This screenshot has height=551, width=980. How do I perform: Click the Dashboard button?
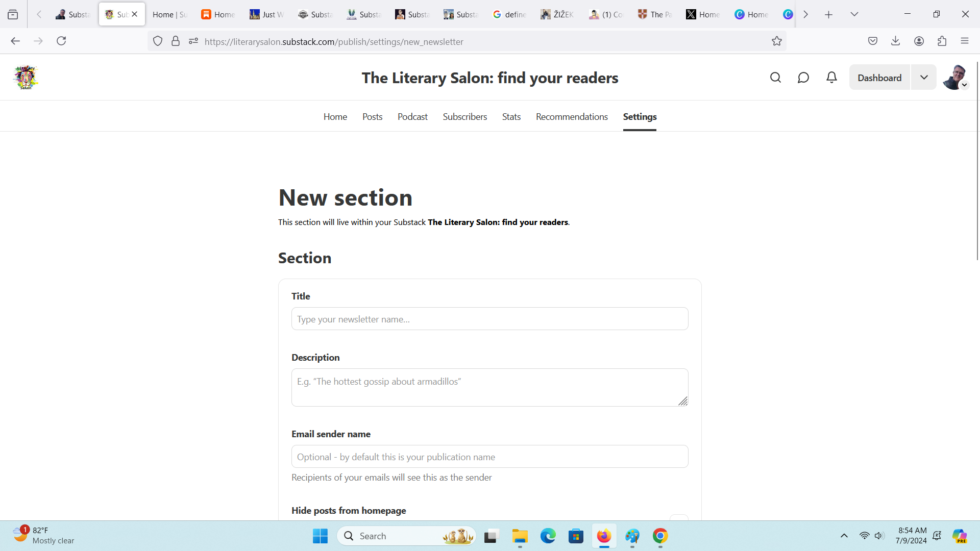(879, 78)
